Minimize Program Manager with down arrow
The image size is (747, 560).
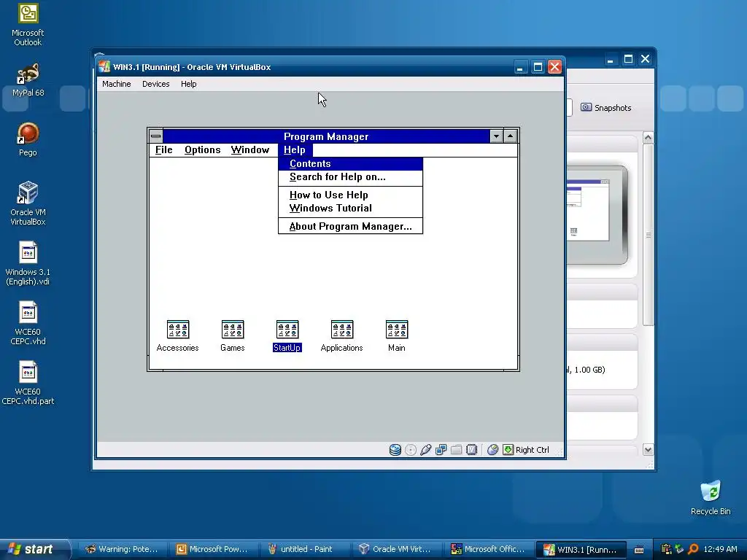click(496, 136)
